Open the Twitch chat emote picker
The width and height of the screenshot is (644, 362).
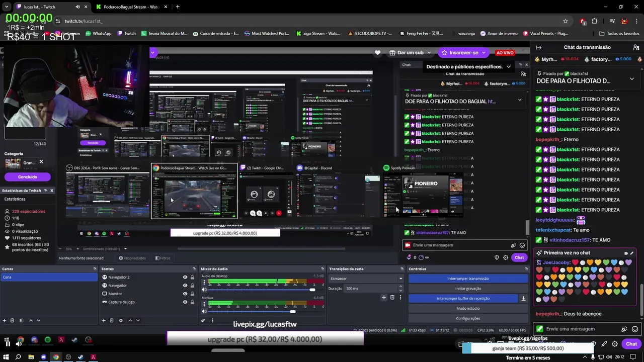click(635, 329)
